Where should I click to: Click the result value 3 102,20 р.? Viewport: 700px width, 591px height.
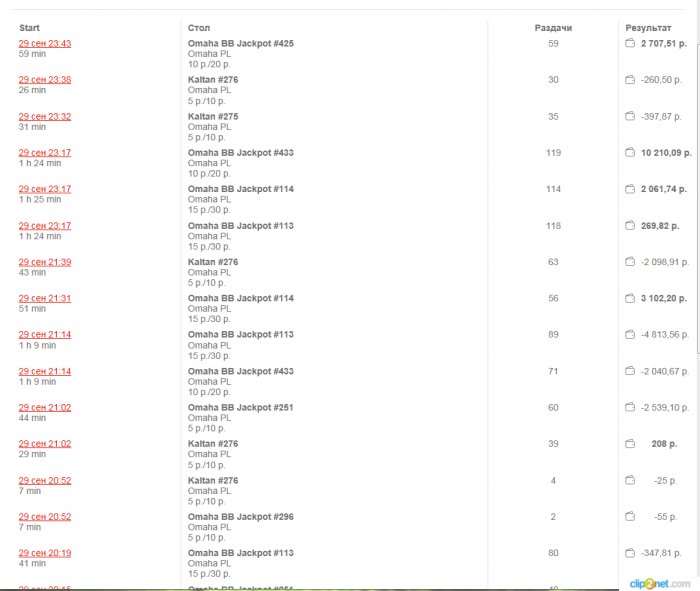(664, 298)
